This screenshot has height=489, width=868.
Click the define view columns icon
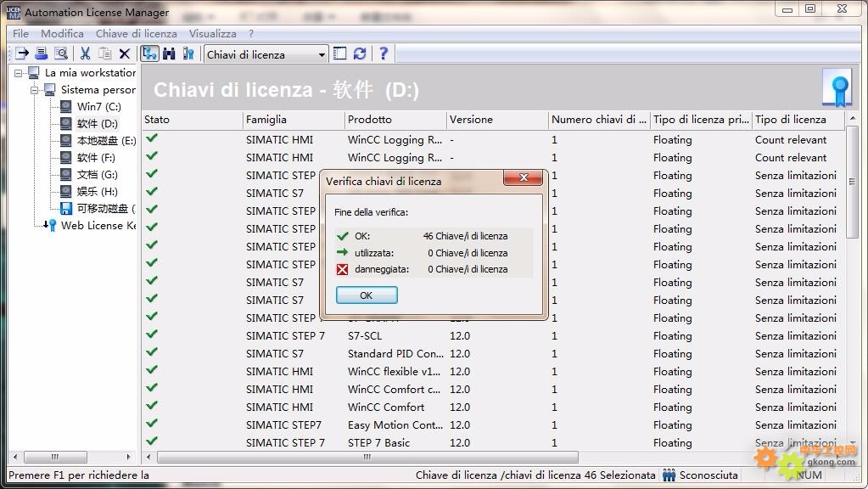(x=340, y=53)
